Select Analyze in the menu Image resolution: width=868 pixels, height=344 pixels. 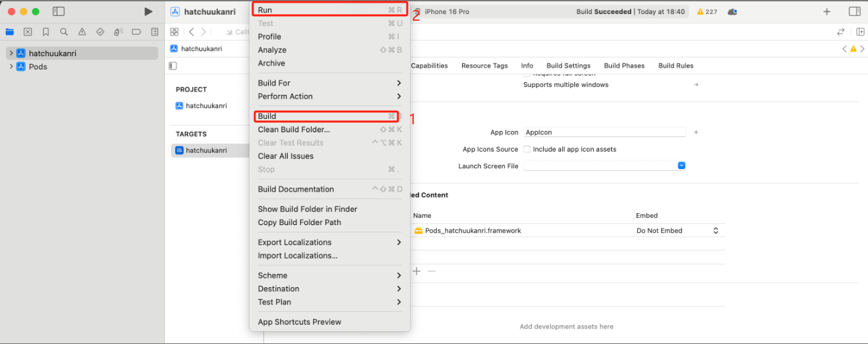(330, 50)
